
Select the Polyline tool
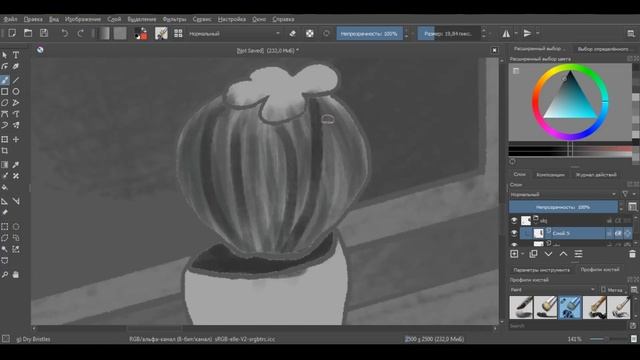[16, 102]
